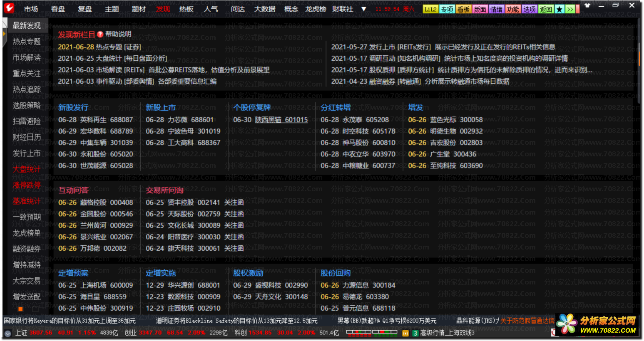Viewport: 644px width, 341px height.
Task: Open the 股权激励 section header
Action: click(248, 273)
